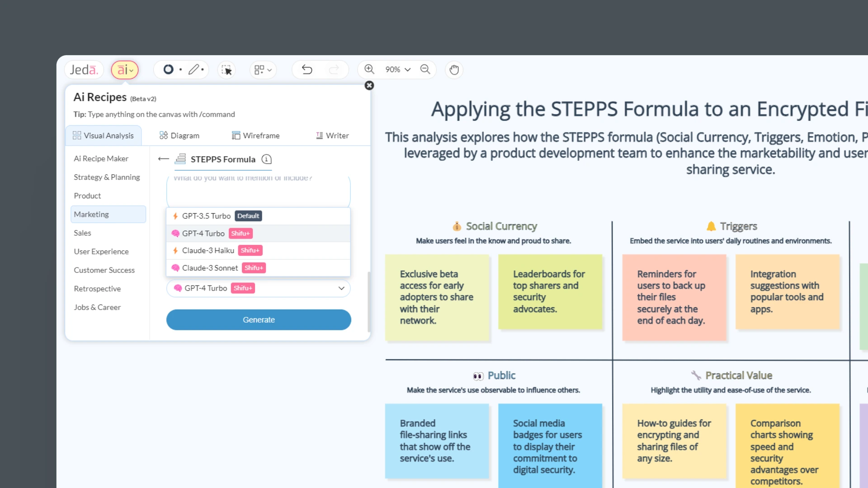Click the info icon beside STEPPS Formula
This screenshot has width=868, height=488.
[x=266, y=159]
